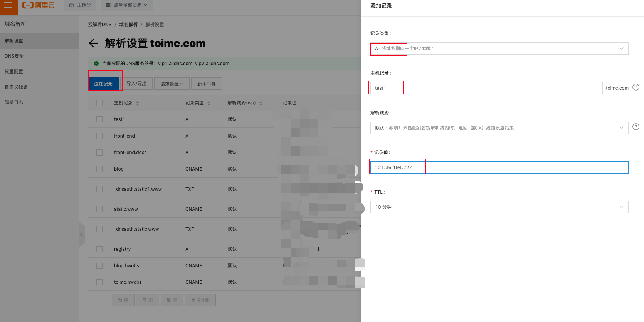Click the Aliyun logo
The height and width of the screenshot is (322, 644).
click(38, 5)
